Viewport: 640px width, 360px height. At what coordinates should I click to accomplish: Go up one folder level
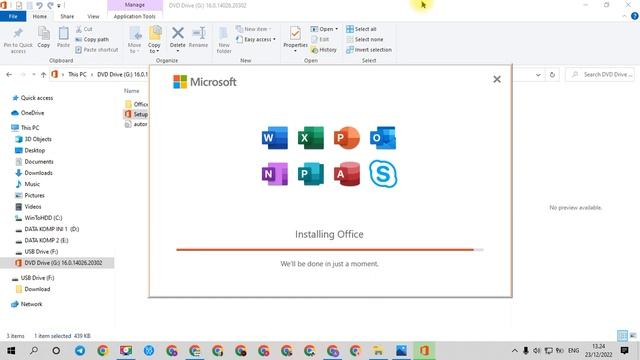coord(43,75)
